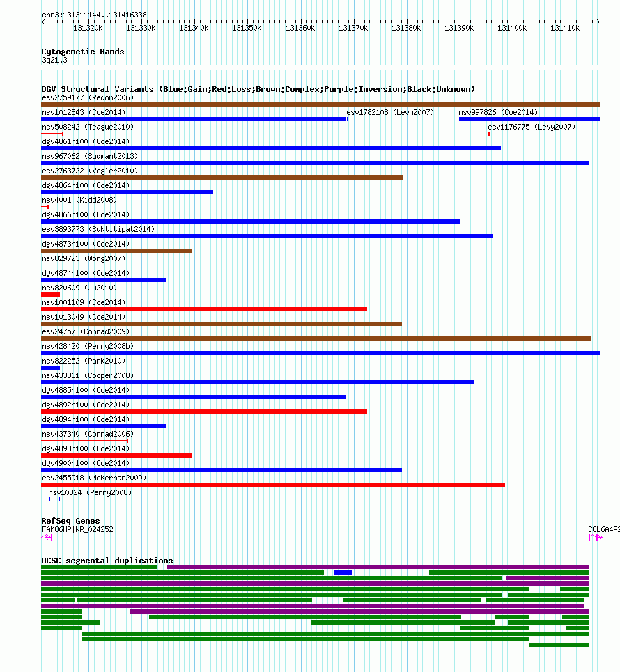Click the brown esv24757 complex bar
Image resolution: width=620 pixels, height=672 pixels.
[316, 338]
